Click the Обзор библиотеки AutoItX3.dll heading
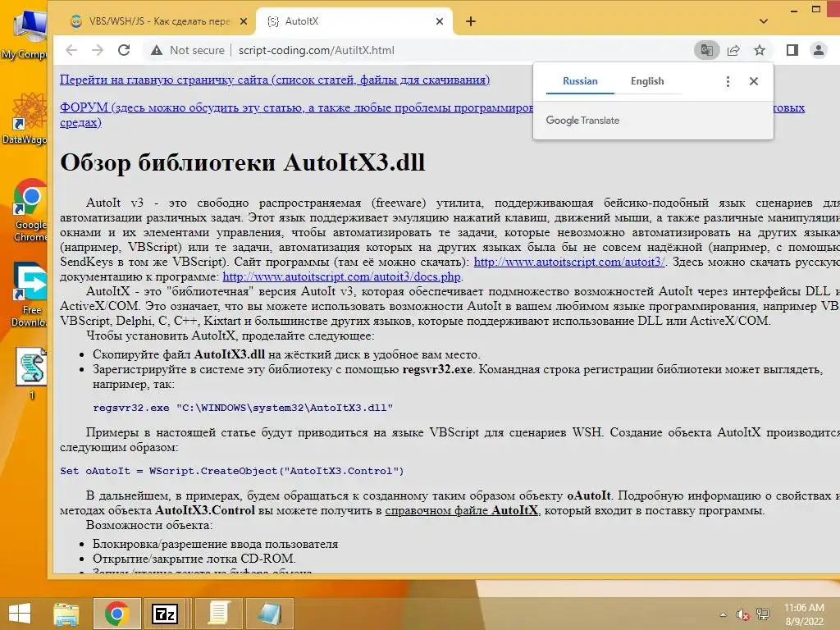The image size is (840, 630). tap(243, 162)
